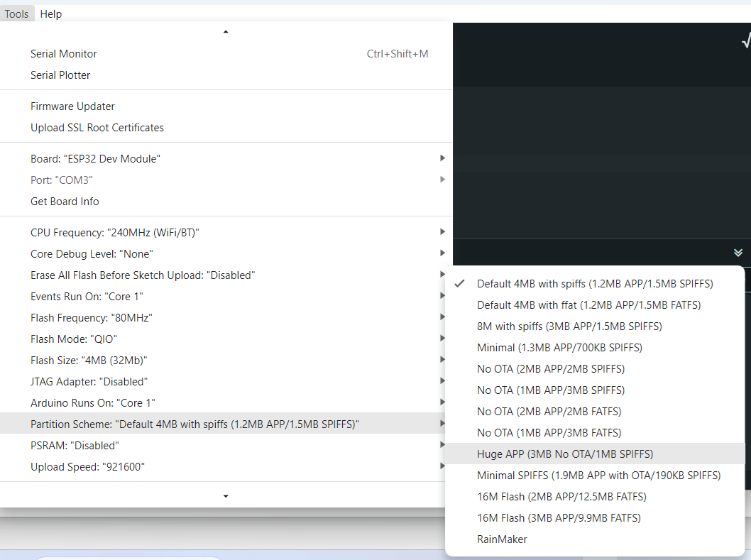
Task: Pick No OTA (2MB APP/2MB SPIFFS)
Action: 595,369
